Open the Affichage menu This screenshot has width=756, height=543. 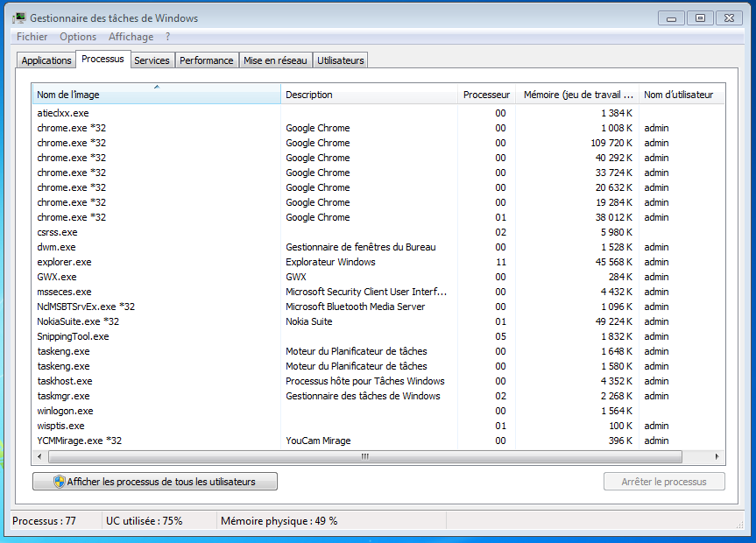pos(131,37)
